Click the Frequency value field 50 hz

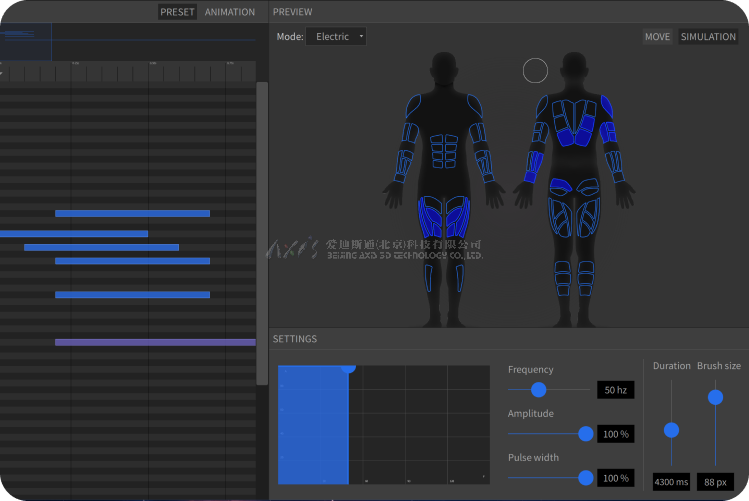[615, 390]
